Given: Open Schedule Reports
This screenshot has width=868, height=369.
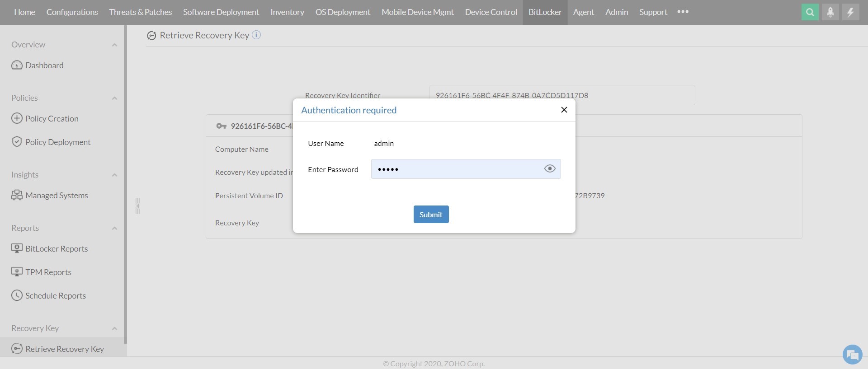Looking at the screenshot, I should (56, 295).
